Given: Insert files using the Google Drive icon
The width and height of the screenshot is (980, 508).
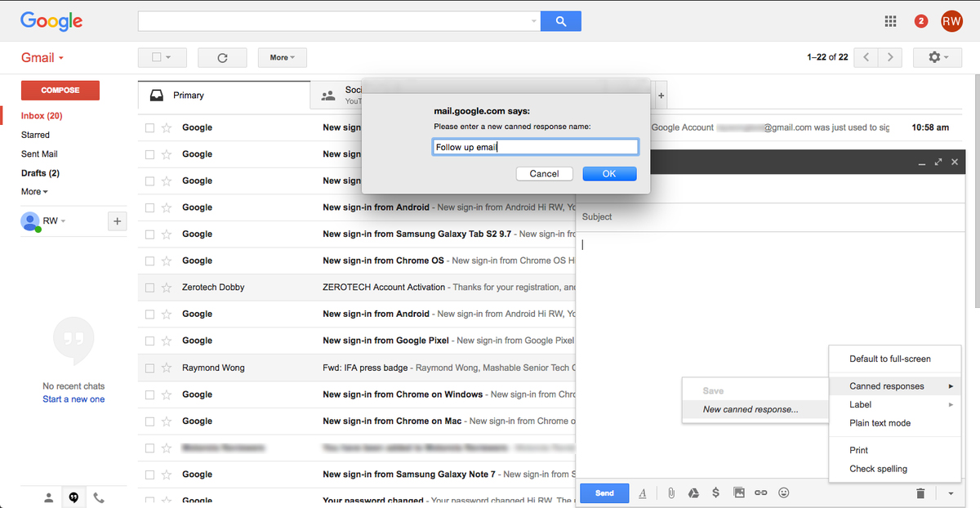Looking at the screenshot, I should [x=693, y=492].
